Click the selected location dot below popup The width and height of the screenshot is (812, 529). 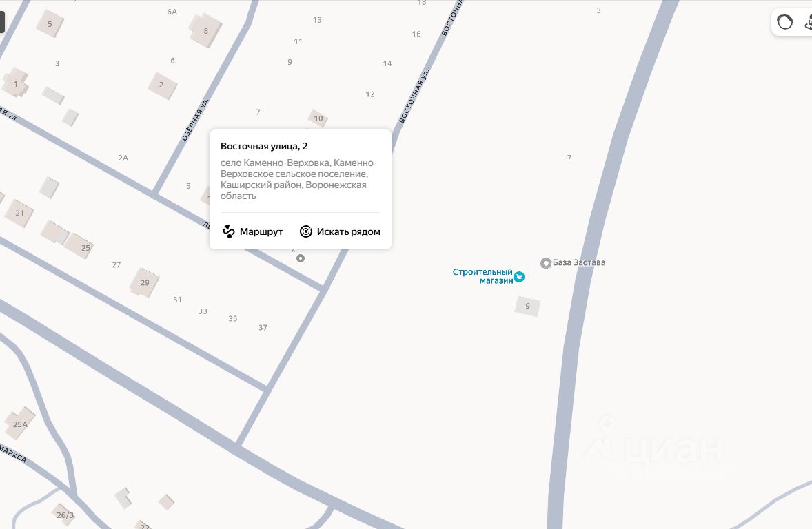tap(301, 258)
